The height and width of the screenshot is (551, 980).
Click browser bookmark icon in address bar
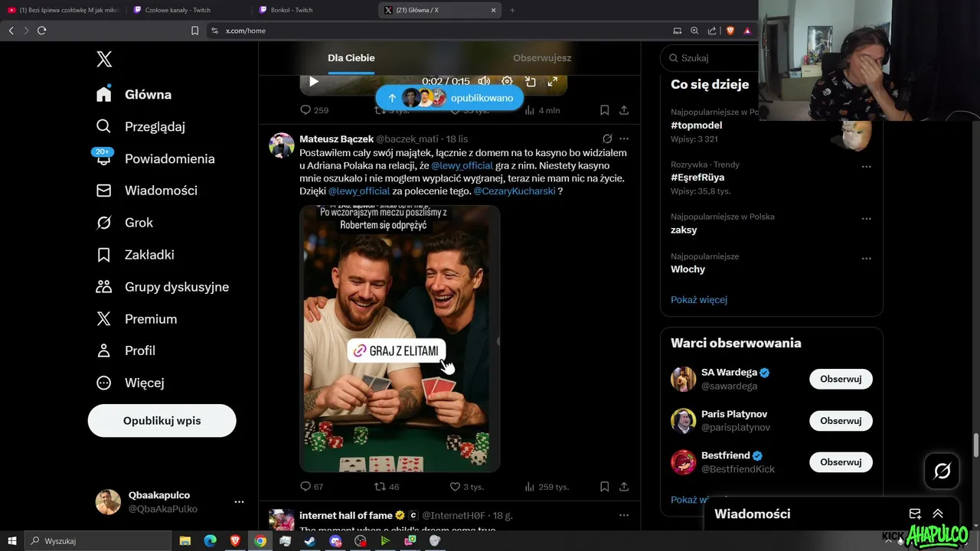[x=194, y=31]
